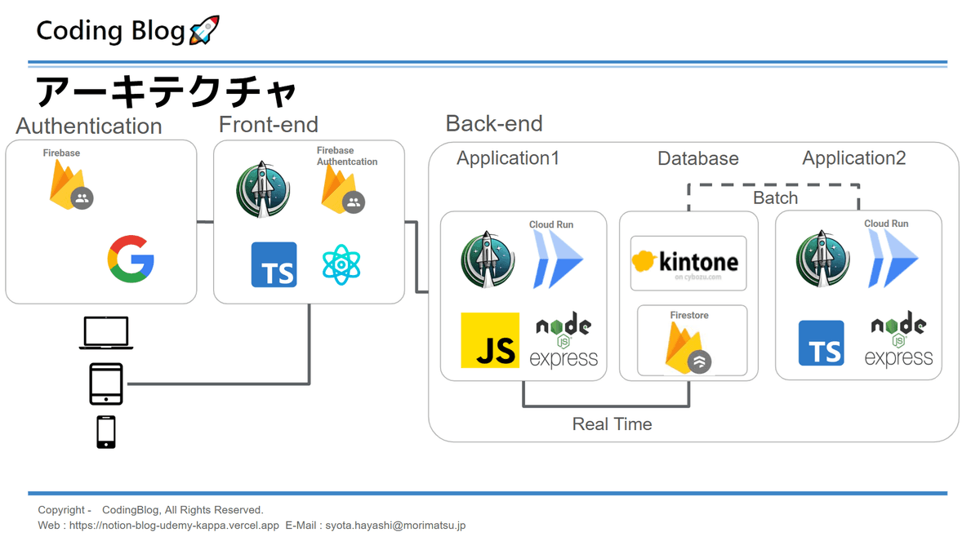
Task: Click the Coding Blog title at the top
Action: pyautogui.click(x=111, y=31)
